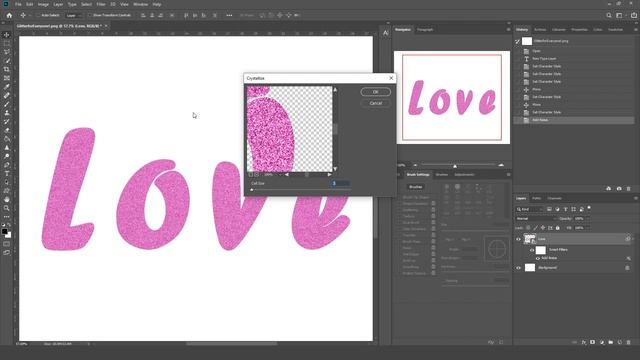Open the Fill dropdown in Layers panel

coord(588,228)
